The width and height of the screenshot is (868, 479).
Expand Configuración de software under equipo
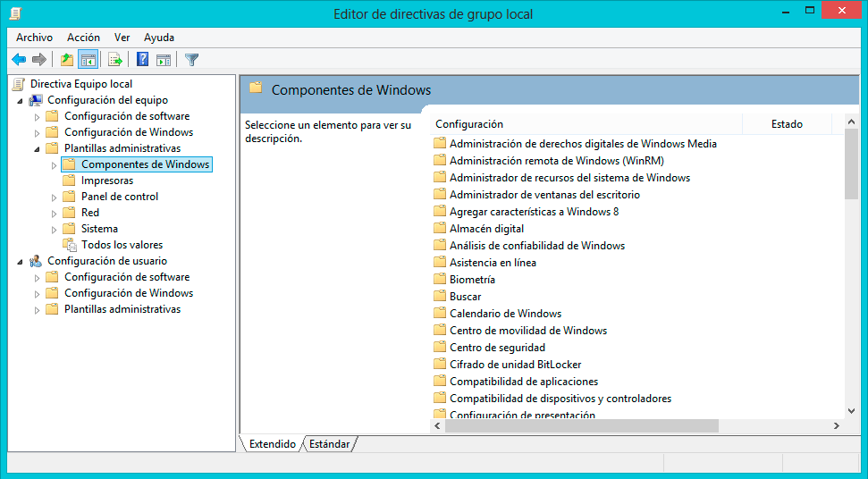pos(37,117)
